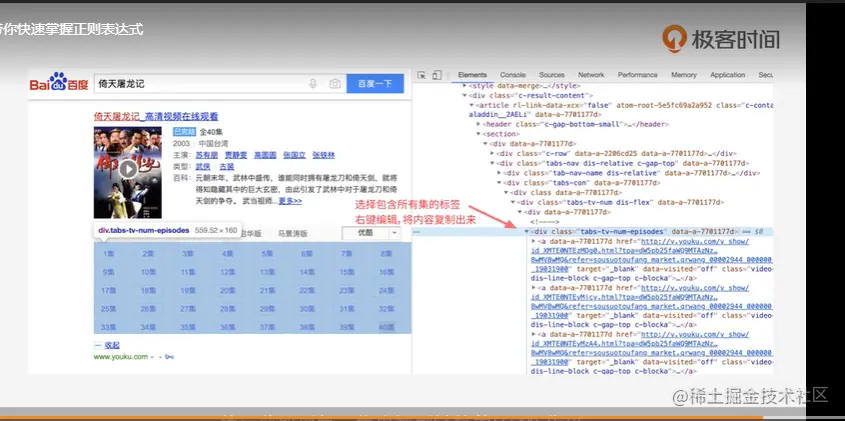The width and height of the screenshot is (845, 421).
Task: Click the genre link 武侠
Action: (x=203, y=167)
